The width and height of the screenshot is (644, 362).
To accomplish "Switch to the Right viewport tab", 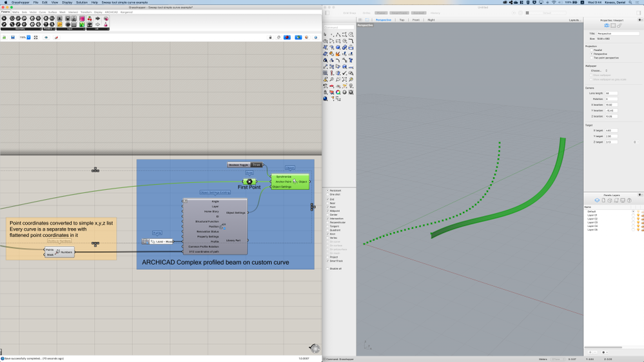I will click(x=431, y=20).
